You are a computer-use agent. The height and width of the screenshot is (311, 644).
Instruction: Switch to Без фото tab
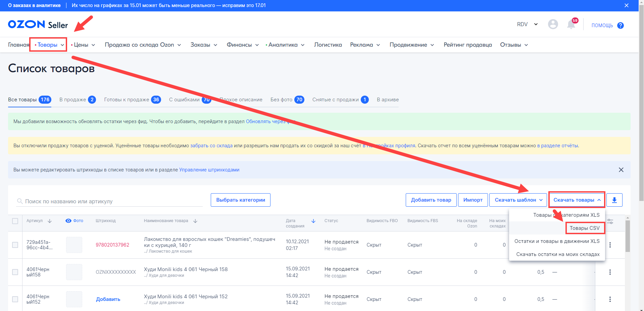[287, 100]
